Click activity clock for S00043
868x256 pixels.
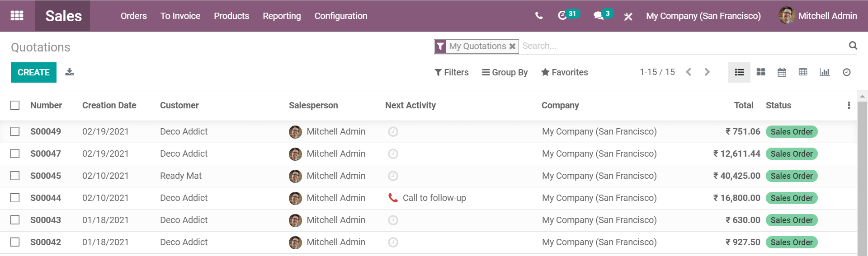point(393,220)
